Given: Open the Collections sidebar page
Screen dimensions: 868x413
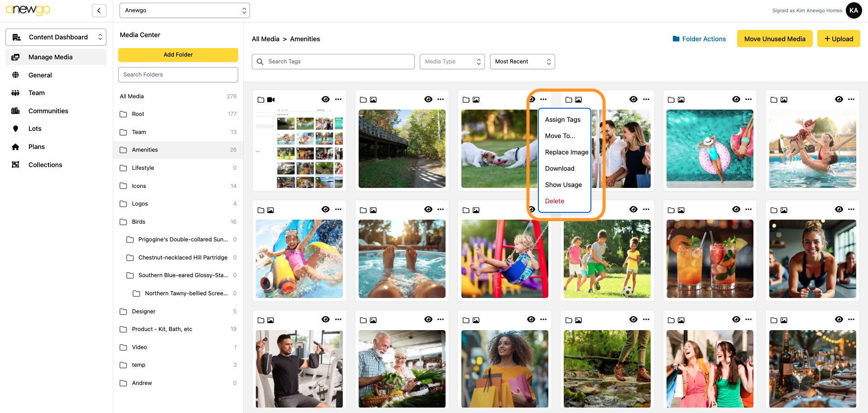Looking at the screenshot, I should point(45,165).
